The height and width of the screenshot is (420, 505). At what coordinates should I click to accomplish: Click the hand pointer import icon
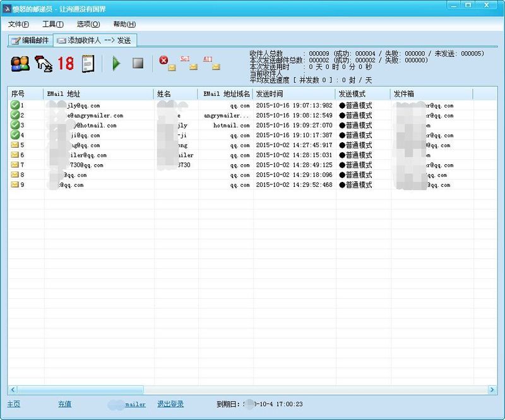(x=44, y=64)
